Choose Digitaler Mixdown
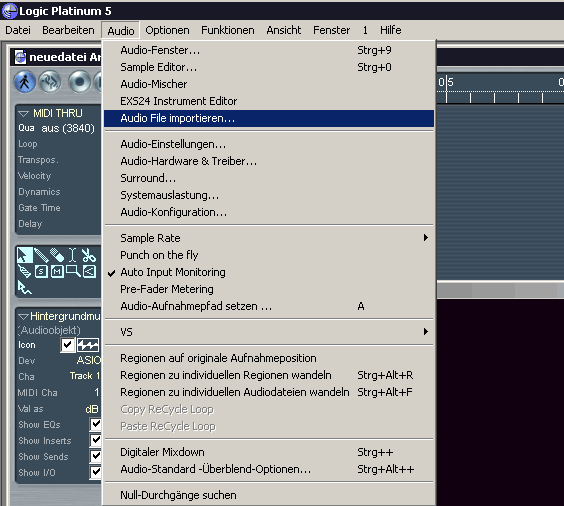 tap(269, 452)
